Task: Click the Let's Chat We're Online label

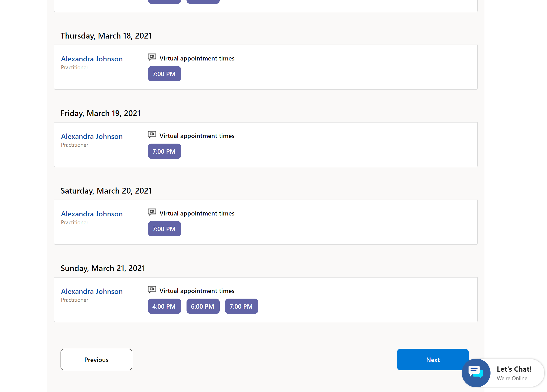Action: [514, 373]
